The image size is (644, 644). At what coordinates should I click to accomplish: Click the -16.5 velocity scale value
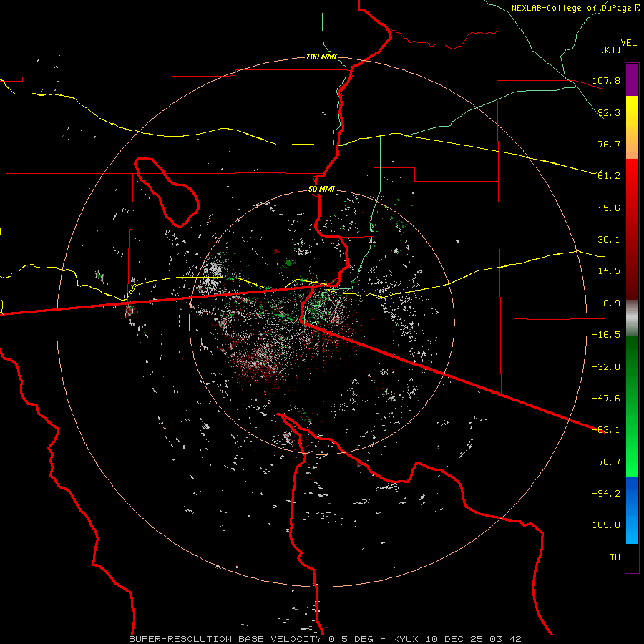(x=606, y=335)
